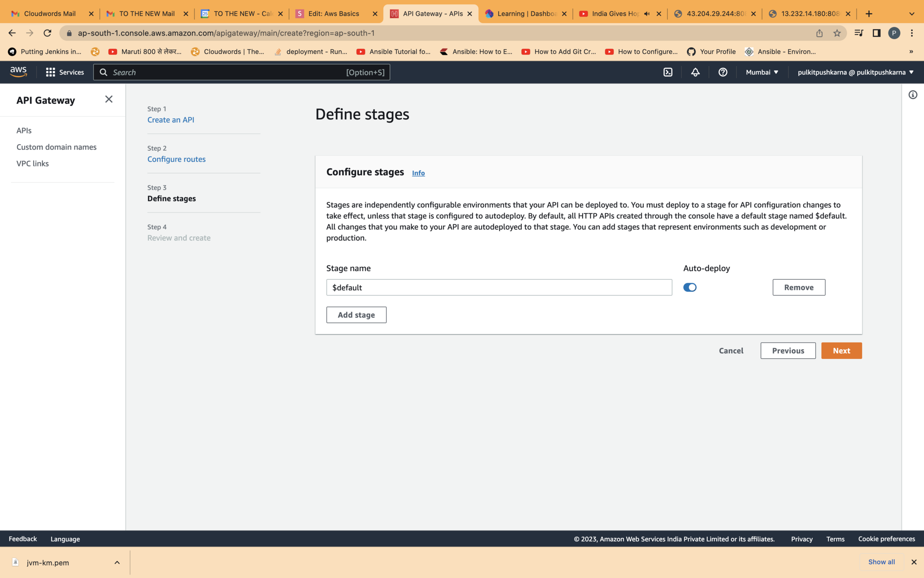Image resolution: width=924 pixels, height=578 pixels.
Task: Open Custom domain names menu item
Action: tap(56, 147)
